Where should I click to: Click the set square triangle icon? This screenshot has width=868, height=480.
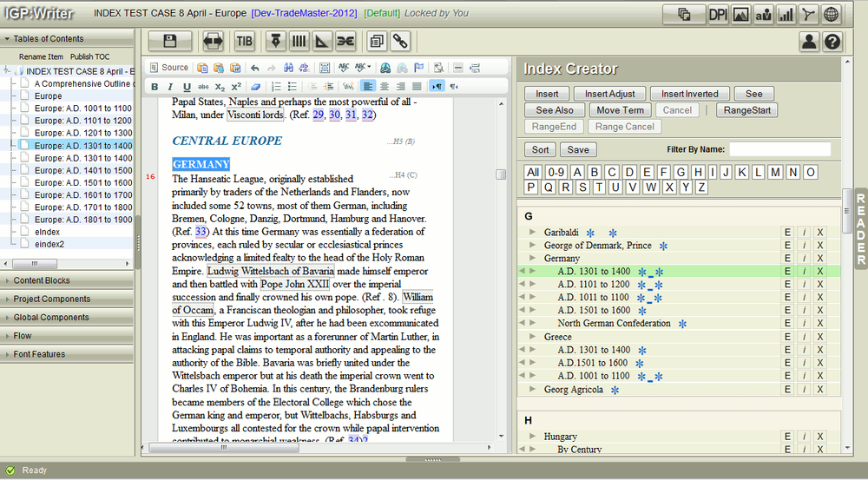tap(322, 41)
